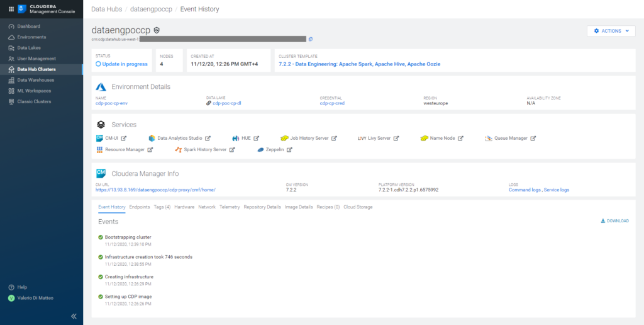Select the Bootstrapping cluster event

tap(128, 237)
